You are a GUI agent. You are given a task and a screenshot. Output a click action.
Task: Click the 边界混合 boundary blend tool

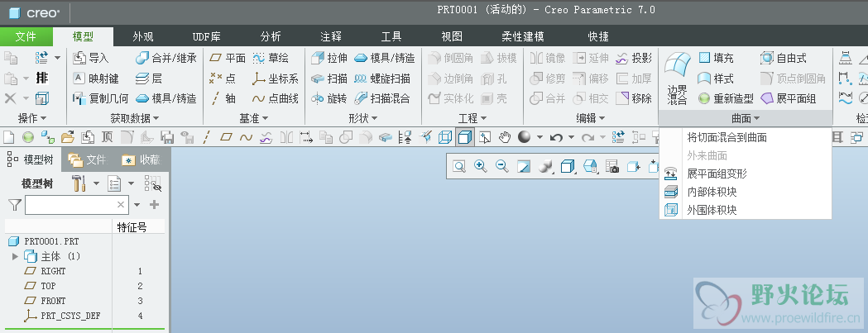(678, 78)
